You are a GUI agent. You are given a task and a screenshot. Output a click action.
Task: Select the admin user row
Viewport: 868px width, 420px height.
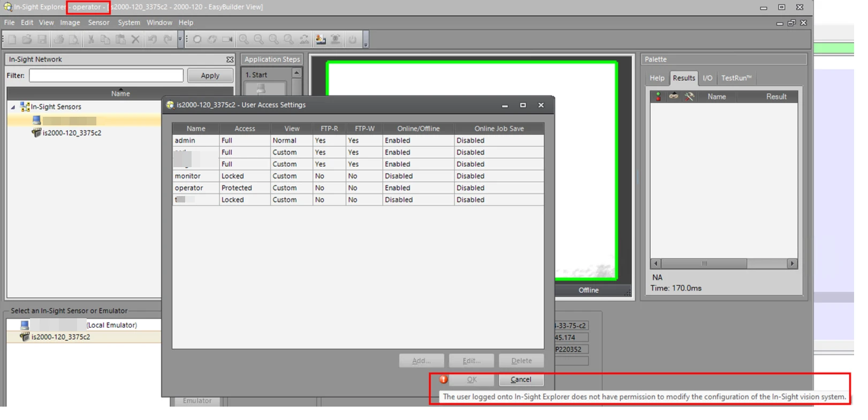click(x=357, y=140)
